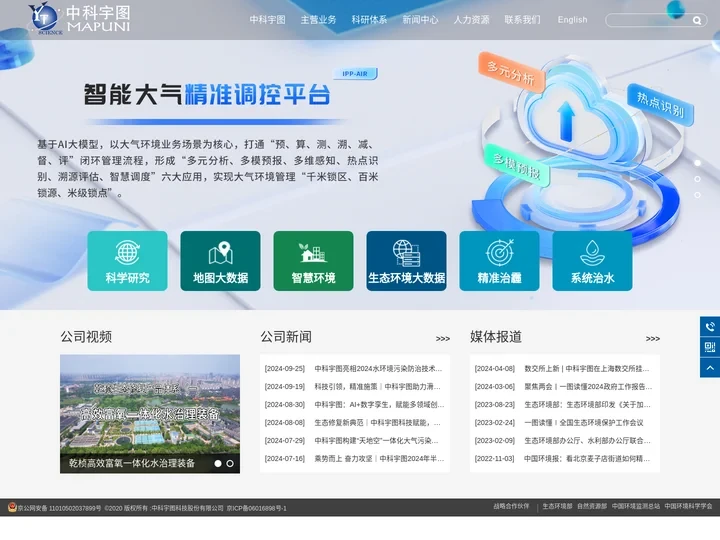
Task: Select the third banner slide dot
Action: tap(697, 195)
